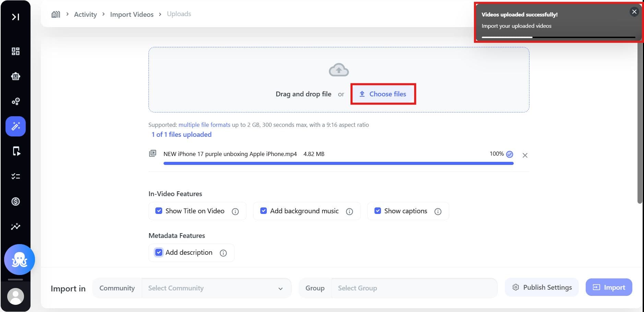Open the Select Group field

pyautogui.click(x=414, y=288)
